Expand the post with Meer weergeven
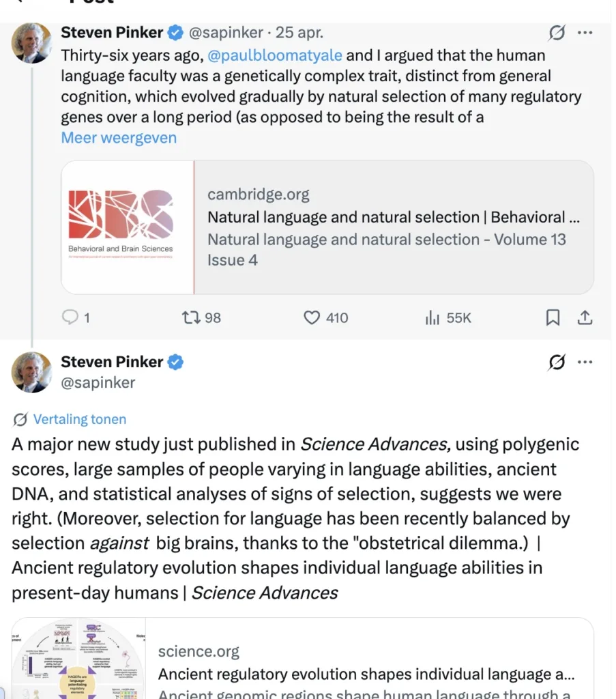This screenshot has height=699, width=616. coord(119,137)
